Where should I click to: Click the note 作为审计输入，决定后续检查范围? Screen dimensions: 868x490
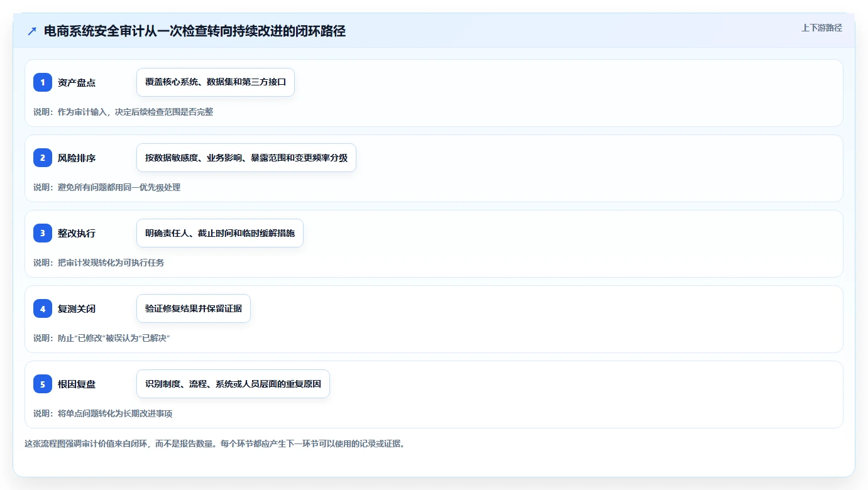point(123,112)
